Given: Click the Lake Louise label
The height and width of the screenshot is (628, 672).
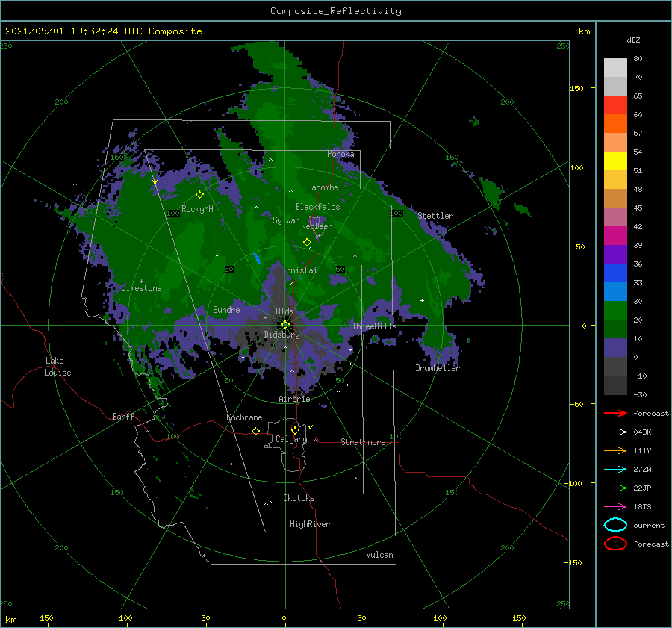Looking at the screenshot, I should pyautogui.click(x=57, y=367).
